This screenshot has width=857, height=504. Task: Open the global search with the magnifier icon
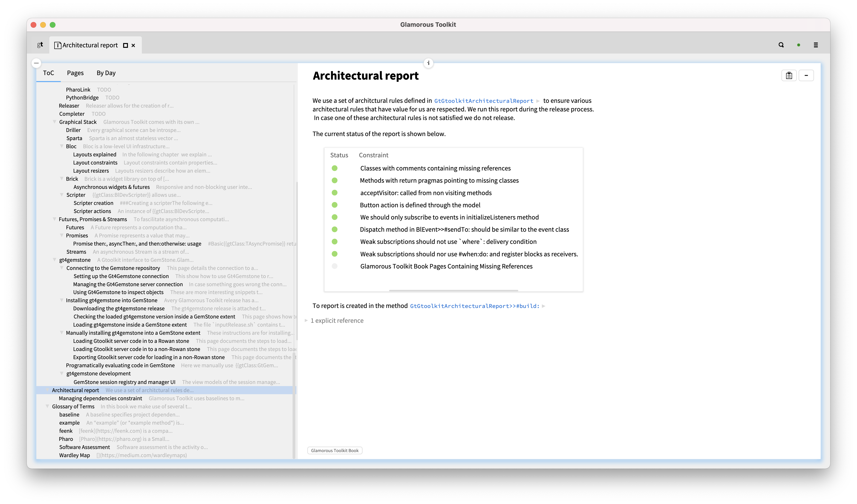(x=781, y=44)
